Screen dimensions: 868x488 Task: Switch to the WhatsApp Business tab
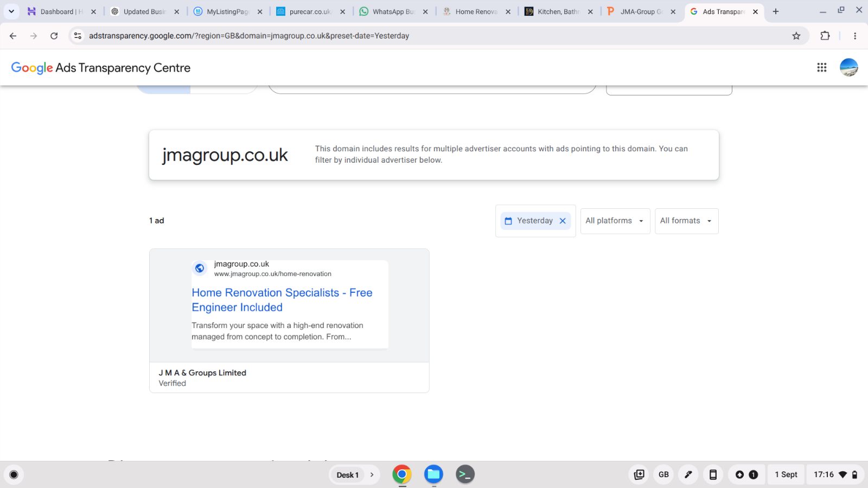[x=393, y=11]
